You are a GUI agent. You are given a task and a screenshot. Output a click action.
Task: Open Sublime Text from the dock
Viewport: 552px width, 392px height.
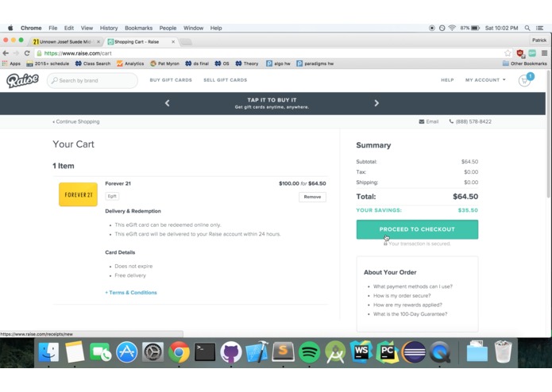[x=283, y=352]
